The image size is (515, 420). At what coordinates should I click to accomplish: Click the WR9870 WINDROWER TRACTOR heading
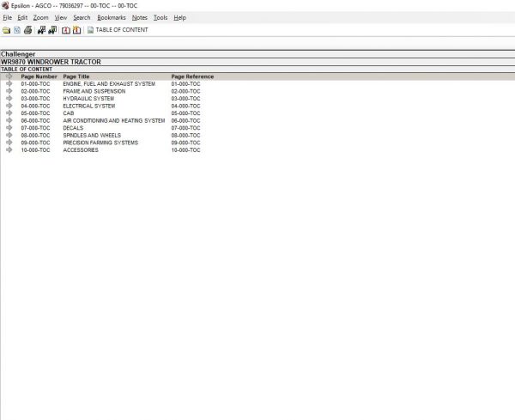point(51,62)
